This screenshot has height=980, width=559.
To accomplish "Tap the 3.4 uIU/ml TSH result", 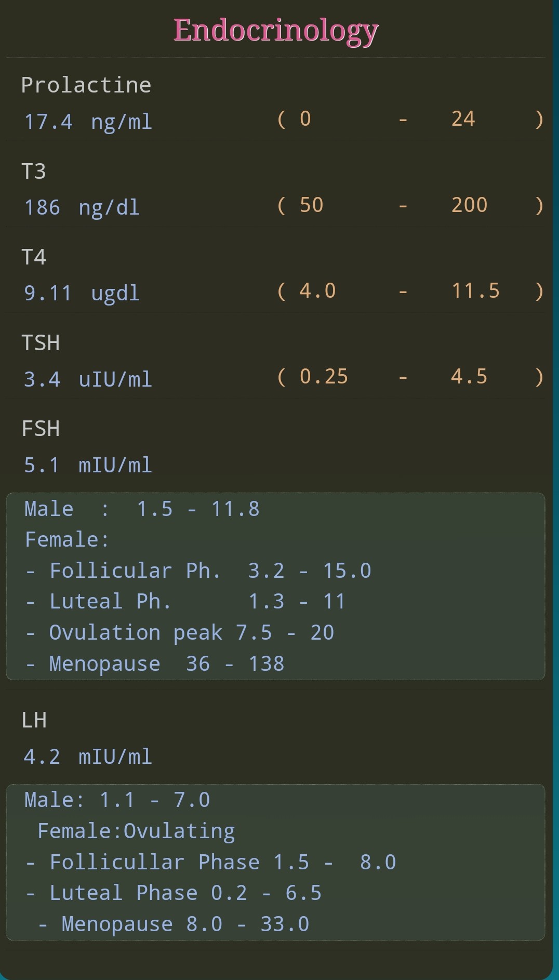I will (x=88, y=379).
